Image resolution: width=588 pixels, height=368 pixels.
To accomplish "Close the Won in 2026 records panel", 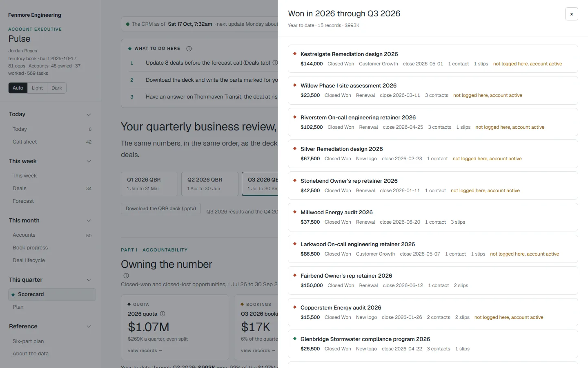I will click(571, 14).
